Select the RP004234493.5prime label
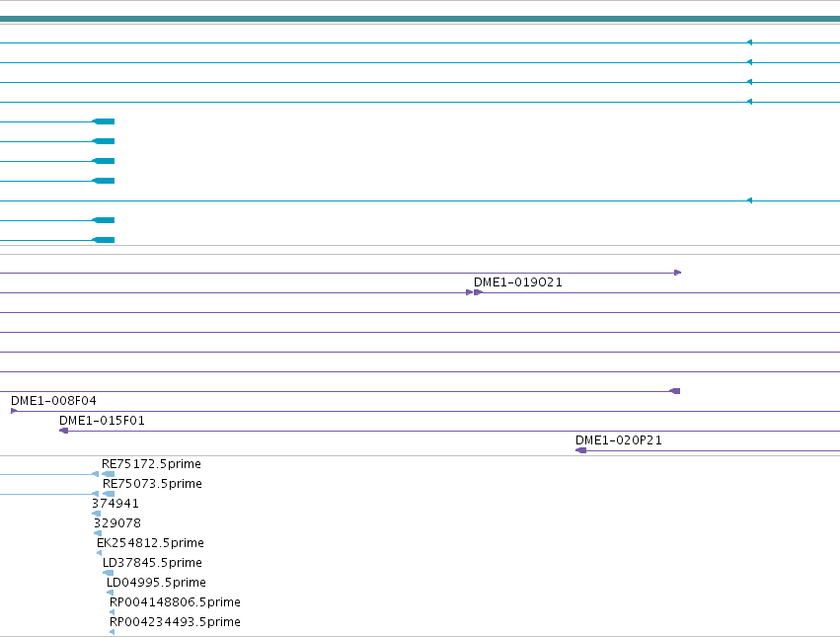840x637 pixels. (x=175, y=622)
